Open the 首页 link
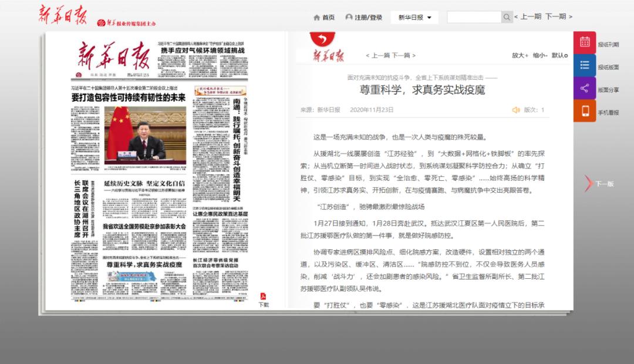634x364 pixels. tap(328, 18)
